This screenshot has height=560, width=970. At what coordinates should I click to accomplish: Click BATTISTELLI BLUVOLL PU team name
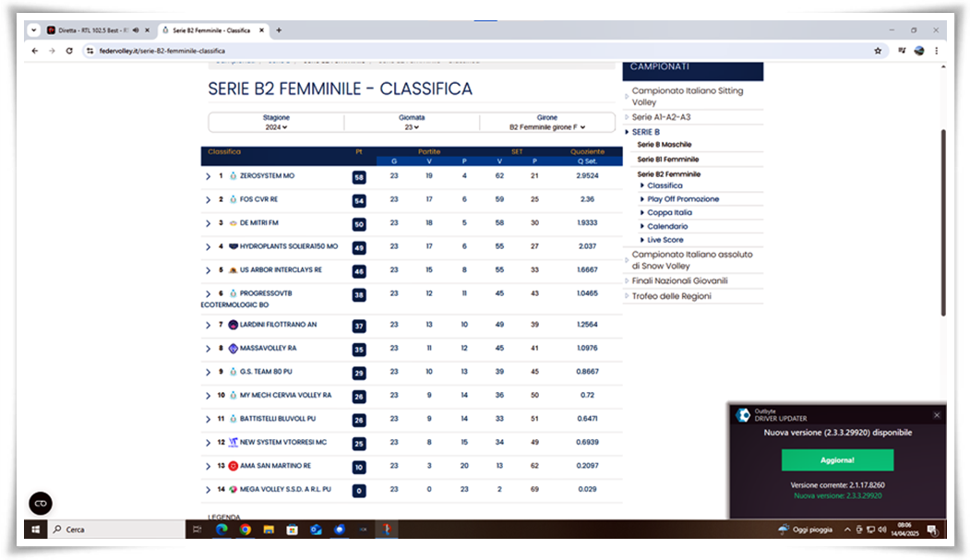tap(278, 419)
